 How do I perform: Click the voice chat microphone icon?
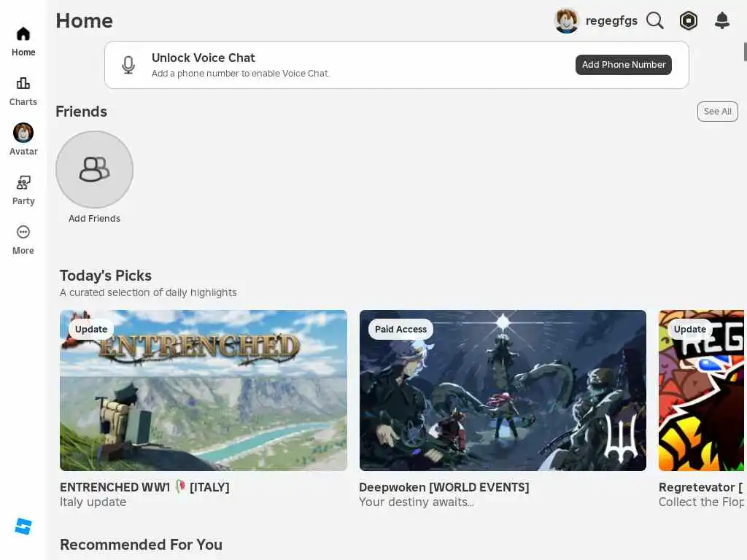(x=128, y=65)
